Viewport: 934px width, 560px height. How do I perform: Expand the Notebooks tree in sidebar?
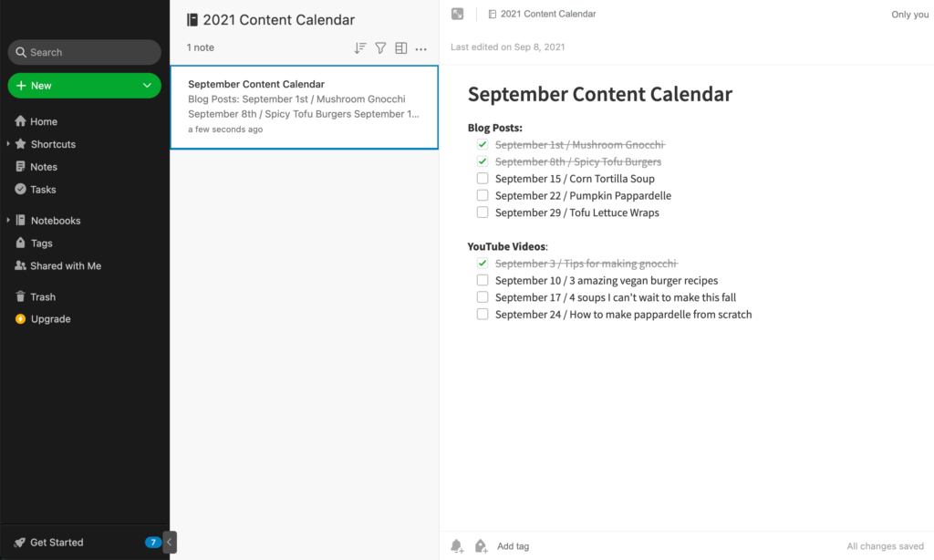point(9,221)
